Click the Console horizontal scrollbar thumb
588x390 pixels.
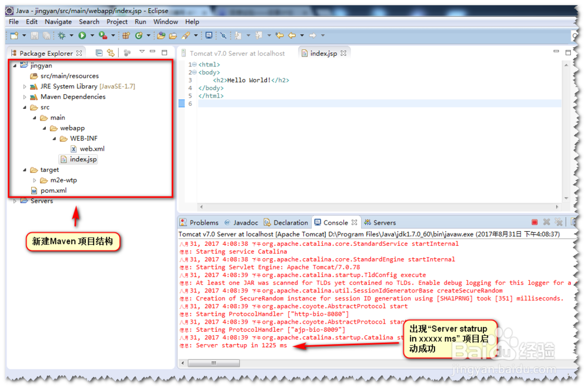pyautogui.click(x=213, y=363)
